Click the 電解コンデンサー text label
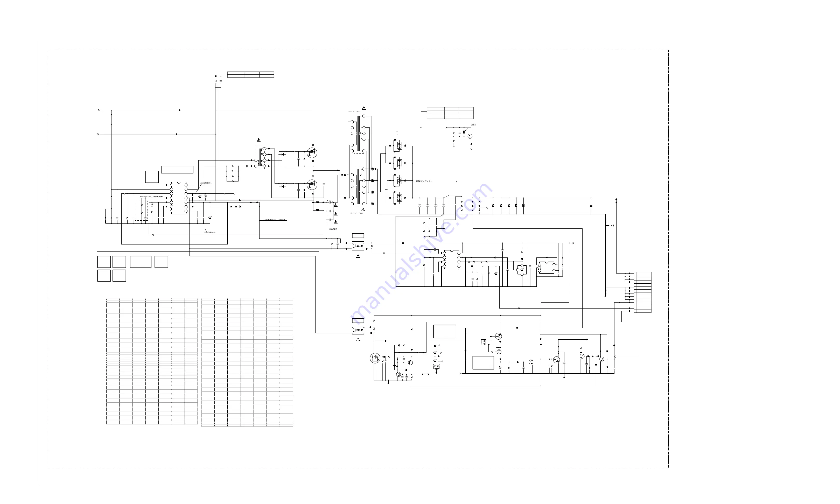Image resolution: width=840 pixels, height=504 pixels. point(424,181)
